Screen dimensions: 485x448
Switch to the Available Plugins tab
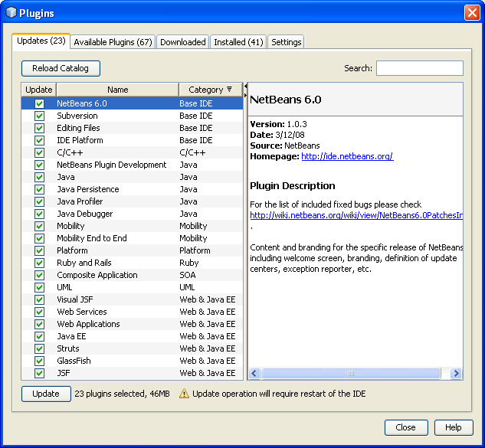coord(113,42)
